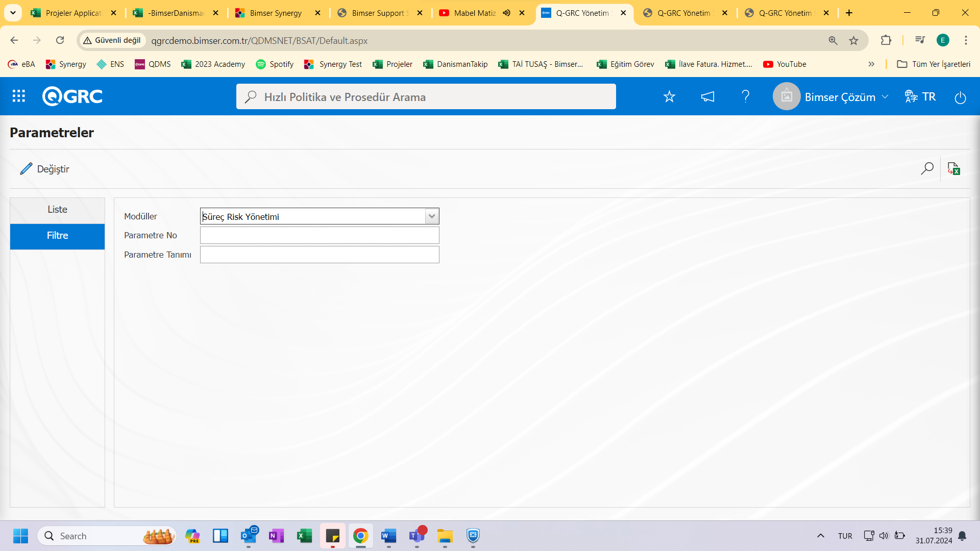Click the Excel export icon top right
Image resolution: width=980 pixels, height=551 pixels.
(x=954, y=169)
